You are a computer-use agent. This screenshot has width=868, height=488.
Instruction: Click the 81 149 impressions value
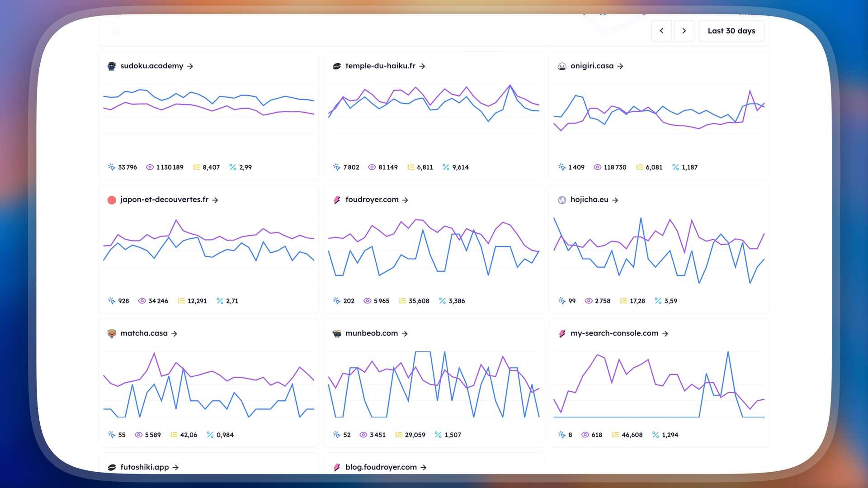click(x=388, y=167)
